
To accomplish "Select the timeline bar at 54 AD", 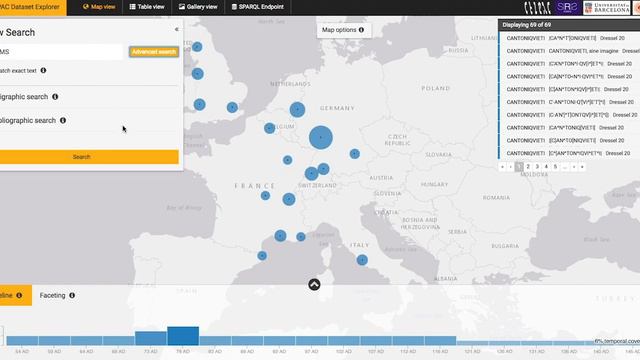I will [22, 341].
